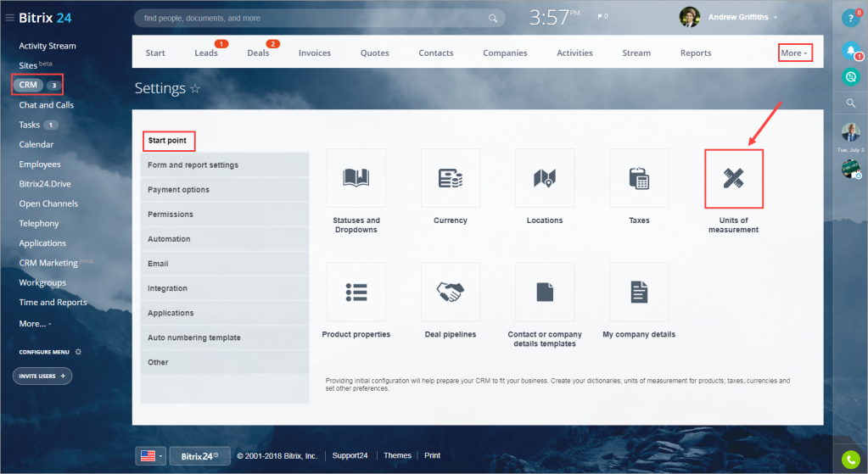The image size is (868, 474).
Task: Open the Invoices tab
Action: point(315,53)
